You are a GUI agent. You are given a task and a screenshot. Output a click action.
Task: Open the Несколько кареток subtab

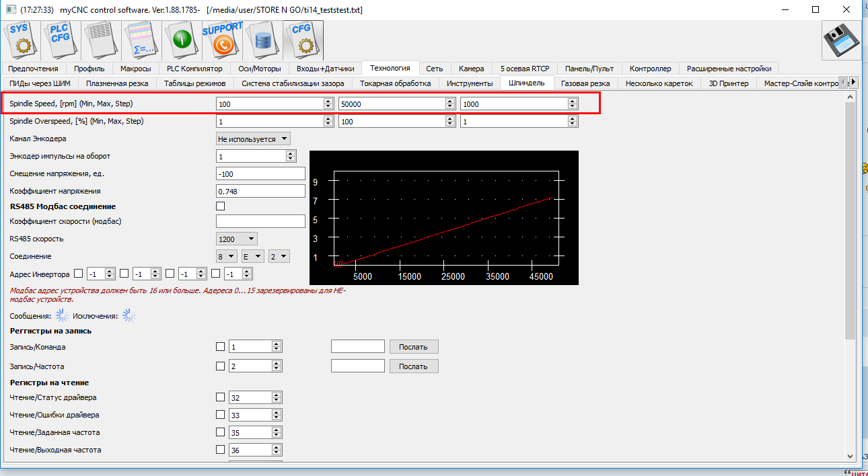659,83
